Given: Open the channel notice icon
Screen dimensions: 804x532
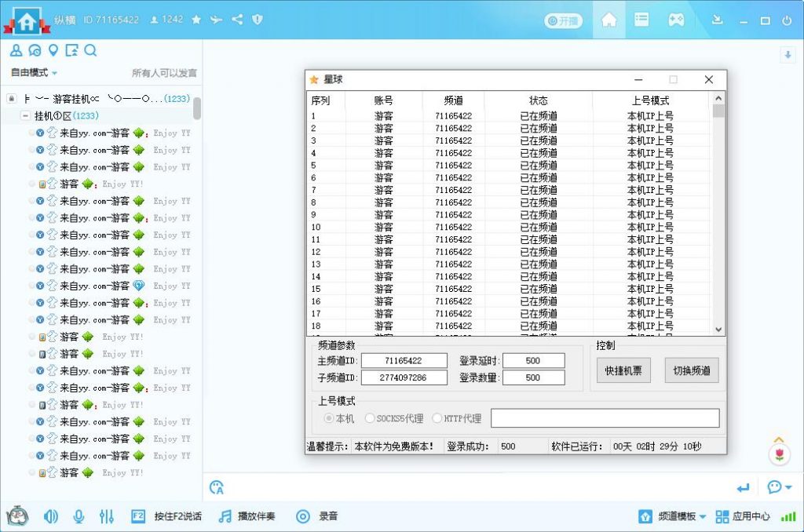Looking at the screenshot, I should pos(71,50).
